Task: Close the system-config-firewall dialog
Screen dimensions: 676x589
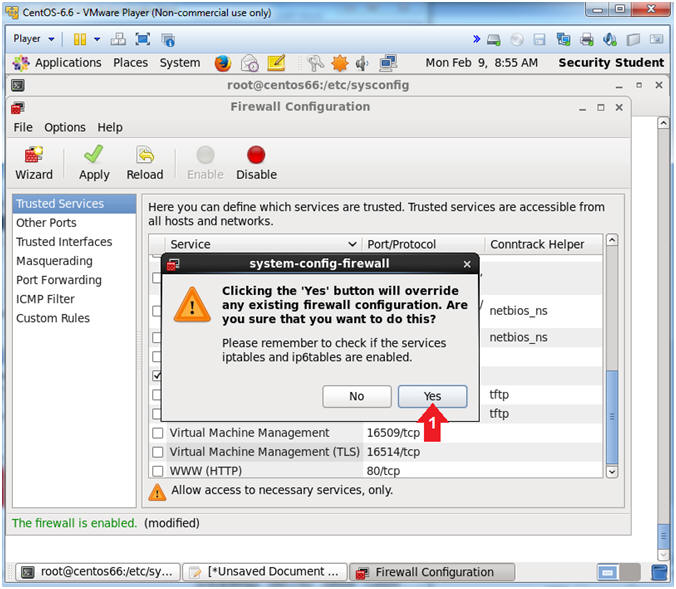Action: (467, 264)
